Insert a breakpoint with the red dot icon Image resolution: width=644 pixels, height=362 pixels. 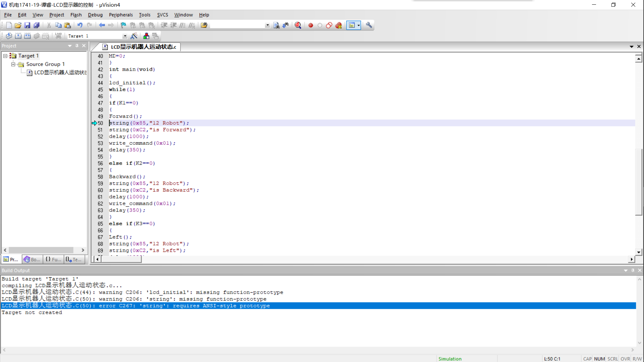(x=311, y=25)
